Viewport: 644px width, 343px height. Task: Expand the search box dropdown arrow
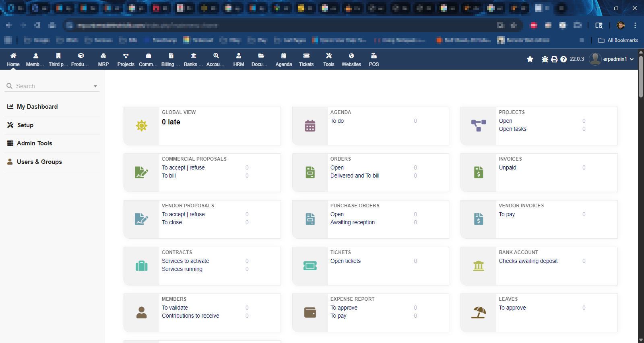tap(95, 86)
